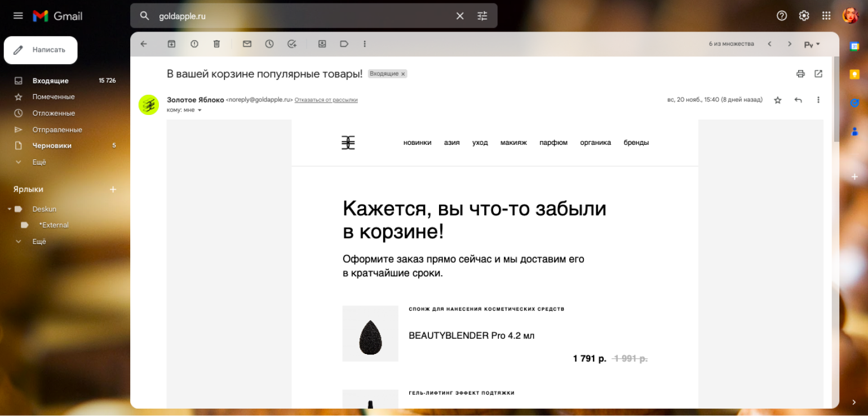Click the новинки link in email
Viewport: 868px width, 416px height.
417,143
